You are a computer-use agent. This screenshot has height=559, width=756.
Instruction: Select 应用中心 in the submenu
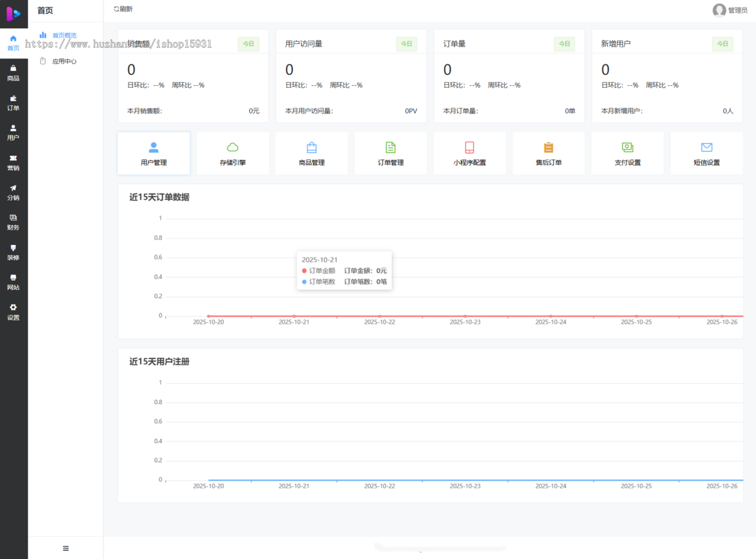tap(65, 62)
